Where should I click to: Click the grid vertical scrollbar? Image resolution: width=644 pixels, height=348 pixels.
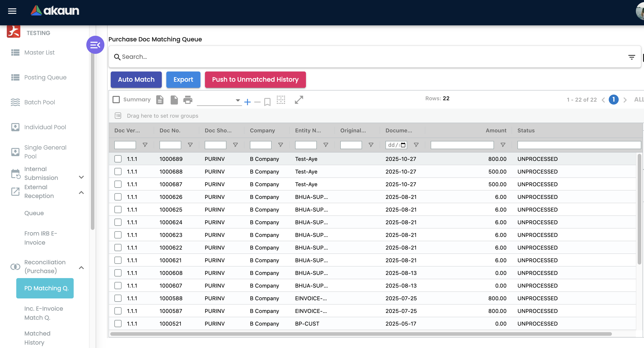pos(639,209)
